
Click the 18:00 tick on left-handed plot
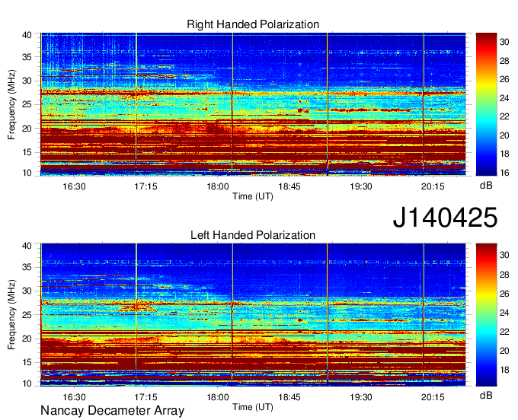pos(218,397)
